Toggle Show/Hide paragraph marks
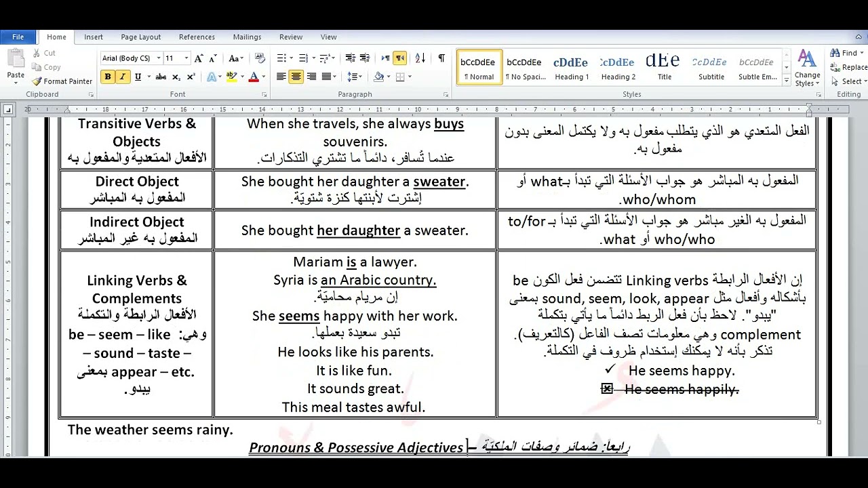 point(441,58)
